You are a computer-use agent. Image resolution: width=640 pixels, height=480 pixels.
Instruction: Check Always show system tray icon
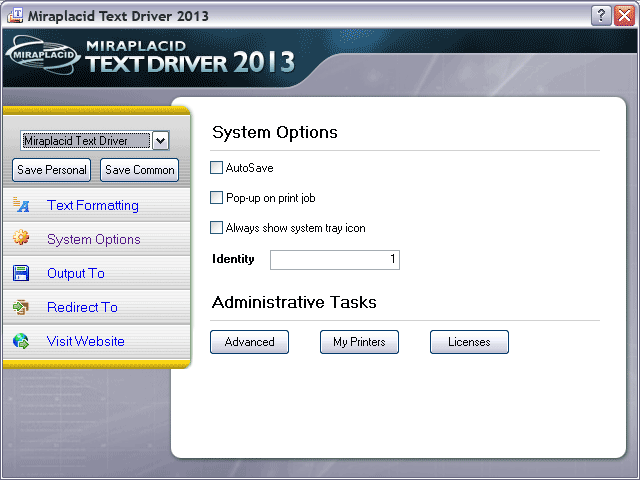click(x=216, y=227)
